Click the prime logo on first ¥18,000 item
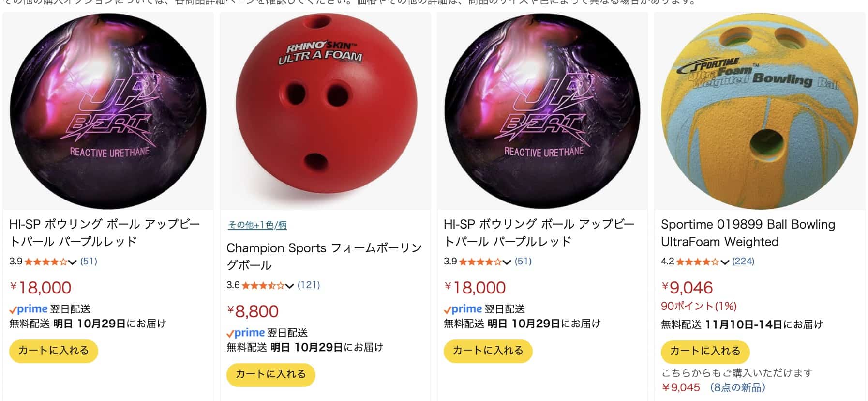The height and width of the screenshot is (401, 868). pos(29,309)
